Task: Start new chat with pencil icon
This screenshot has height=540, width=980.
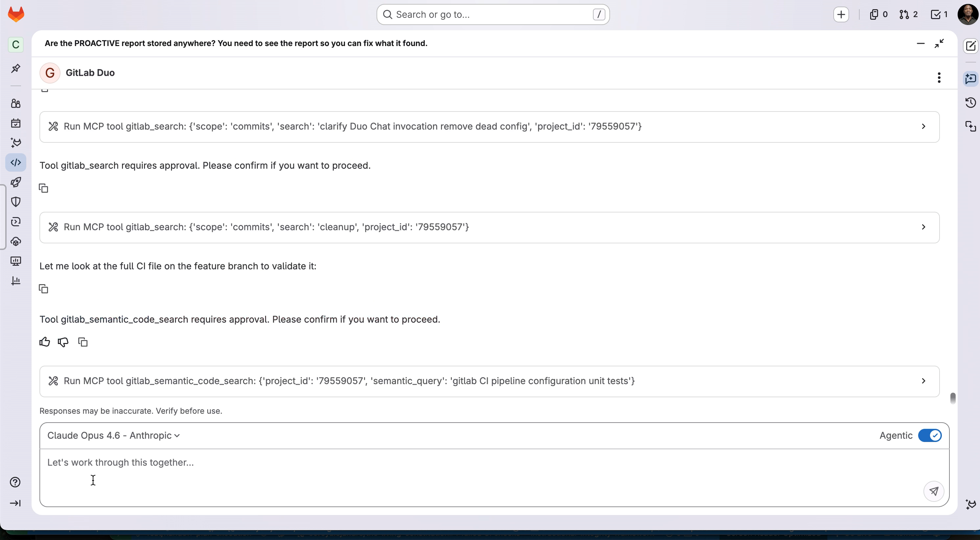Action: [970, 46]
